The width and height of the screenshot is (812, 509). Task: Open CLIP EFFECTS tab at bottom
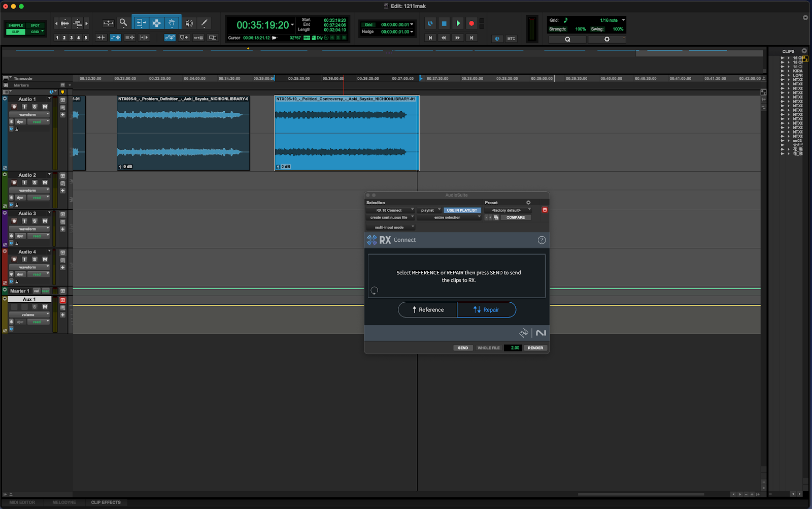tap(106, 502)
